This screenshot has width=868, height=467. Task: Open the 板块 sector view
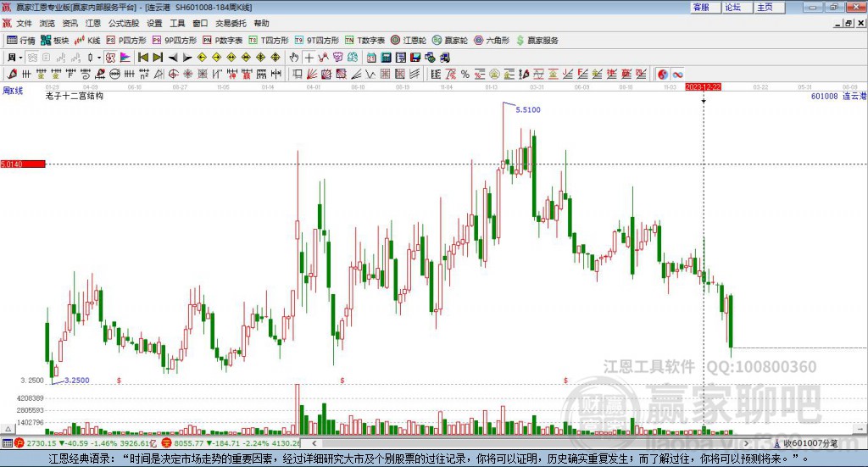click(54, 41)
